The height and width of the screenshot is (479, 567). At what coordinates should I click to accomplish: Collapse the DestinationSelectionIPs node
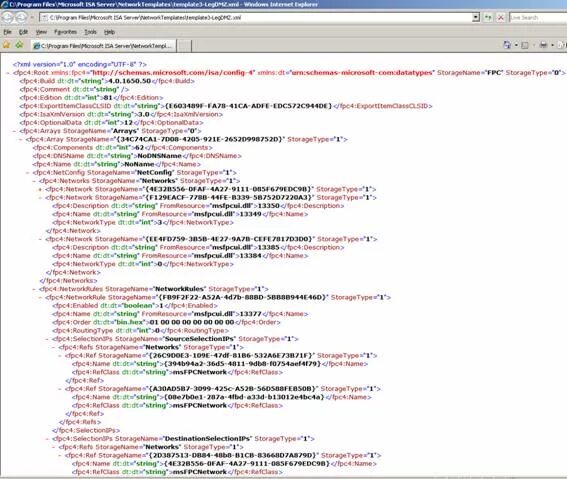[x=47, y=439]
